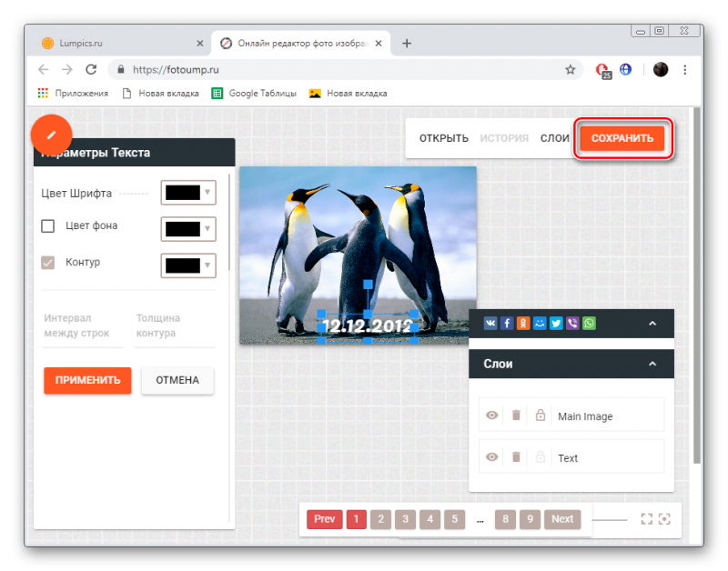Share via VK icon
This screenshot has height=571, width=728.
(490, 324)
